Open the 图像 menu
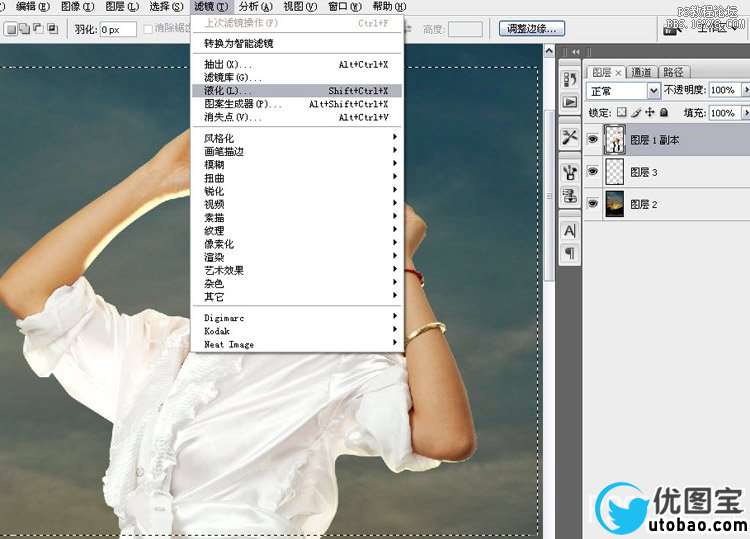Image resolution: width=750 pixels, height=539 pixels. (77, 7)
